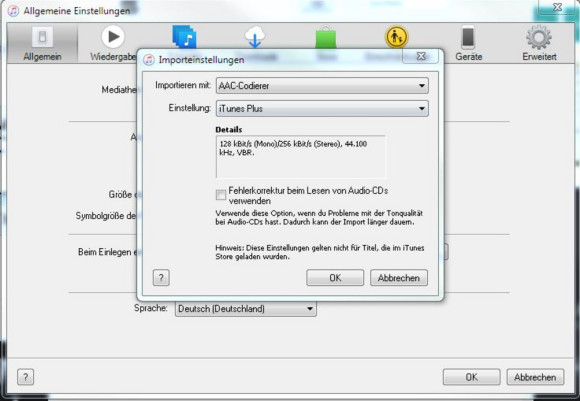Close the Importeinstellungen dialog

[x=421, y=56]
